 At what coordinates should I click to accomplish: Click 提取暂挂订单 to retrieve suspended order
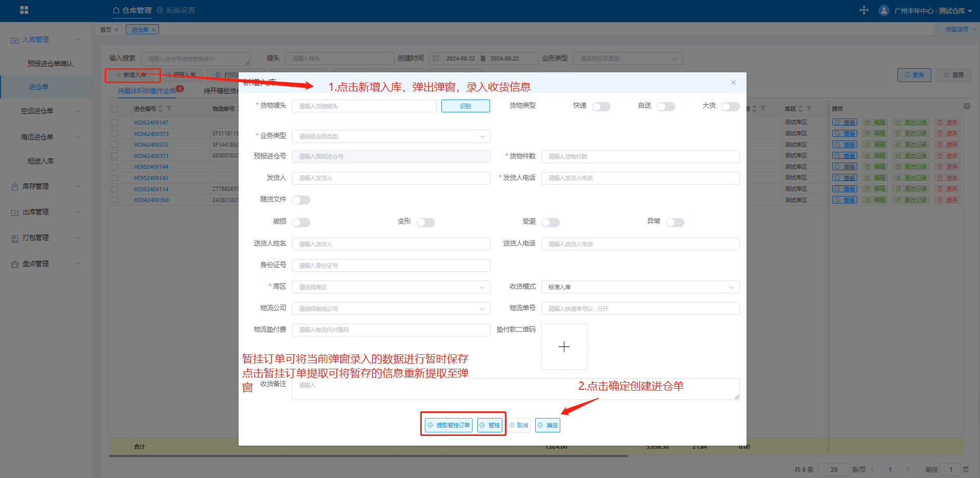coord(448,425)
